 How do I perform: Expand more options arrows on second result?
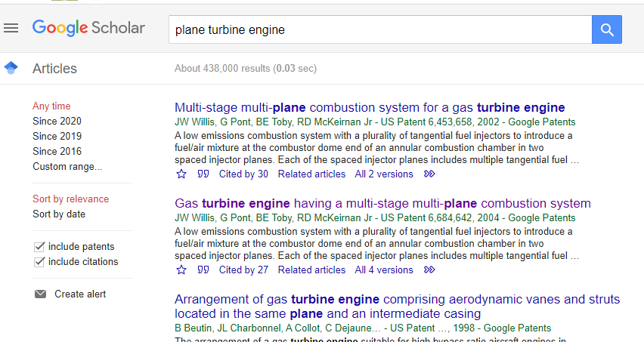429,270
